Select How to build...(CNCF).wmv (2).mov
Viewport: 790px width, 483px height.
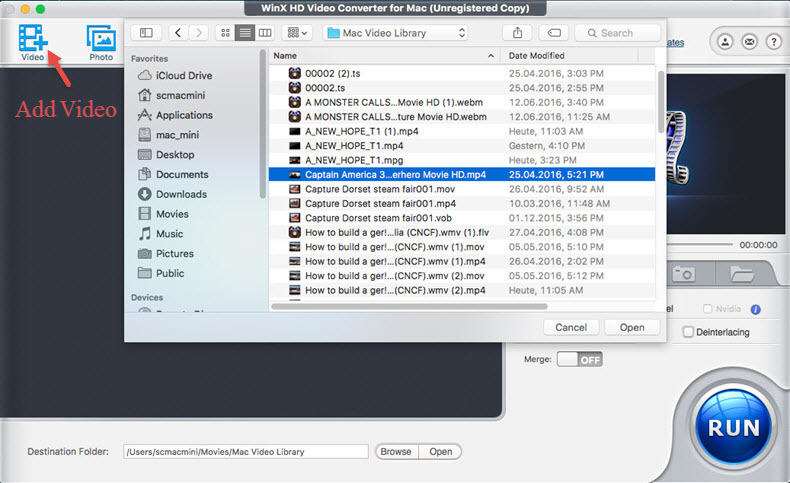pos(462,276)
